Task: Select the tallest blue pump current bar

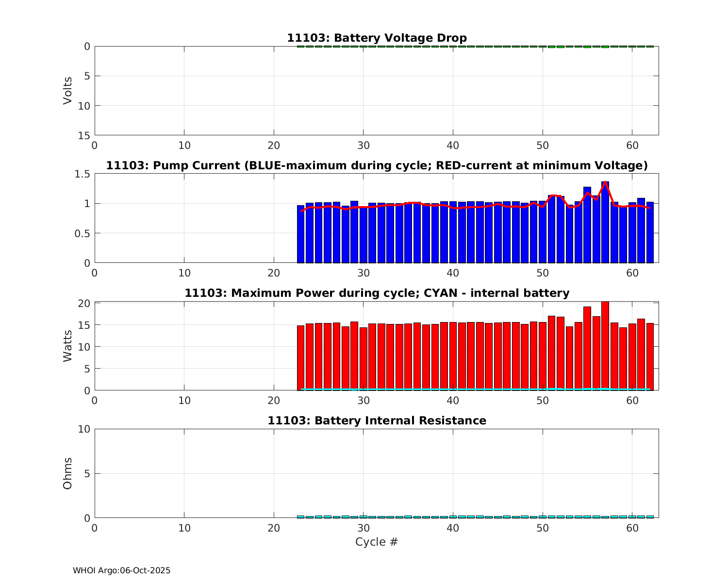Action: point(605,223)
